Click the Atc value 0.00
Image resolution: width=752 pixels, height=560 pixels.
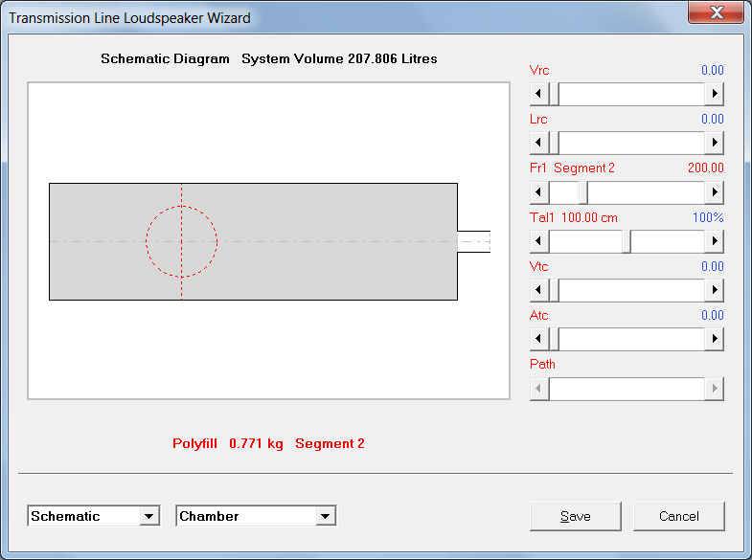click(x=712, y=315)
